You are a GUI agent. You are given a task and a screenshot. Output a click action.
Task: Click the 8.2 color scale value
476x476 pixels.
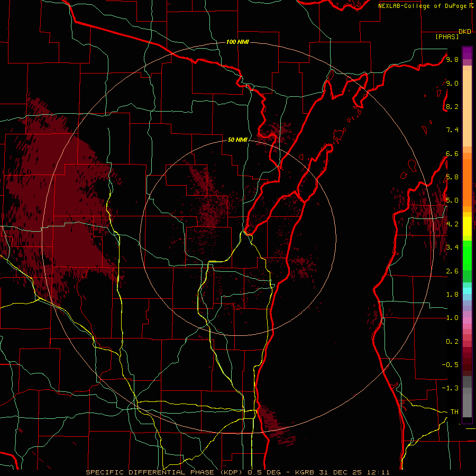452,106
